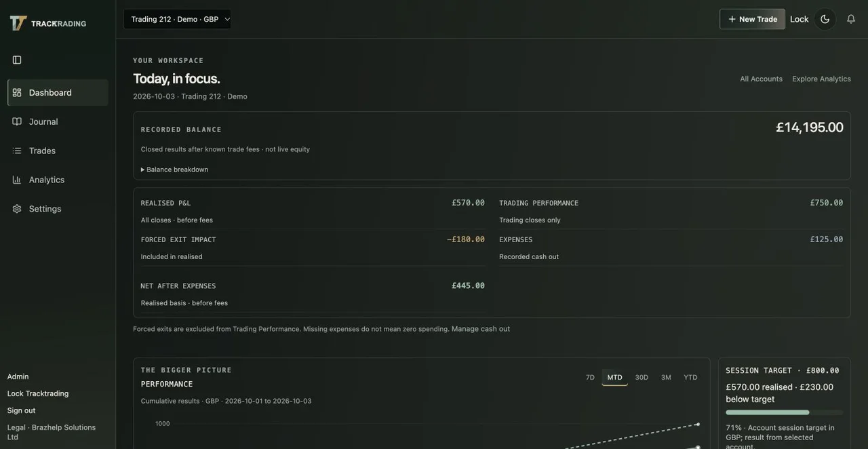The height and width of the screenshot is (449, 868).
Task: Switch performance chart to 3M
Action: click(x=666, y=377)
